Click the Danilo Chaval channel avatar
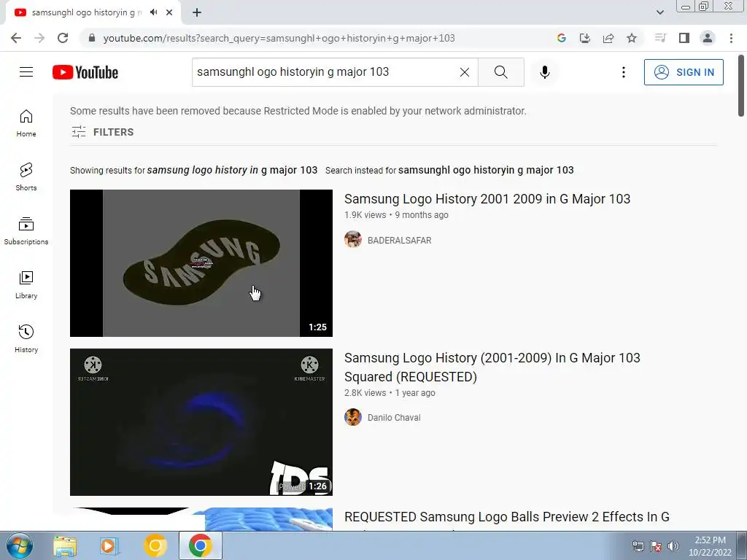 click(353, 417)
